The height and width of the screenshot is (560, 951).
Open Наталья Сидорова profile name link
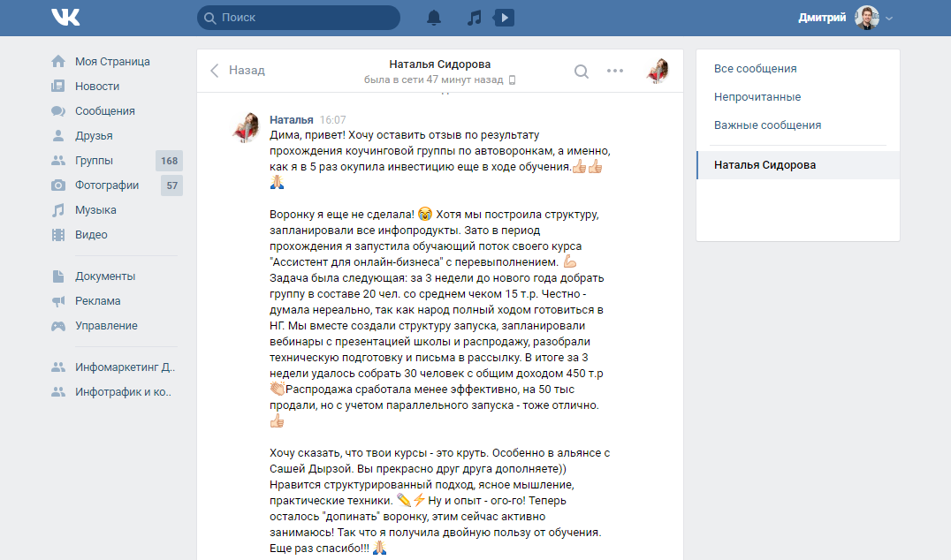(x=440, y=64)
